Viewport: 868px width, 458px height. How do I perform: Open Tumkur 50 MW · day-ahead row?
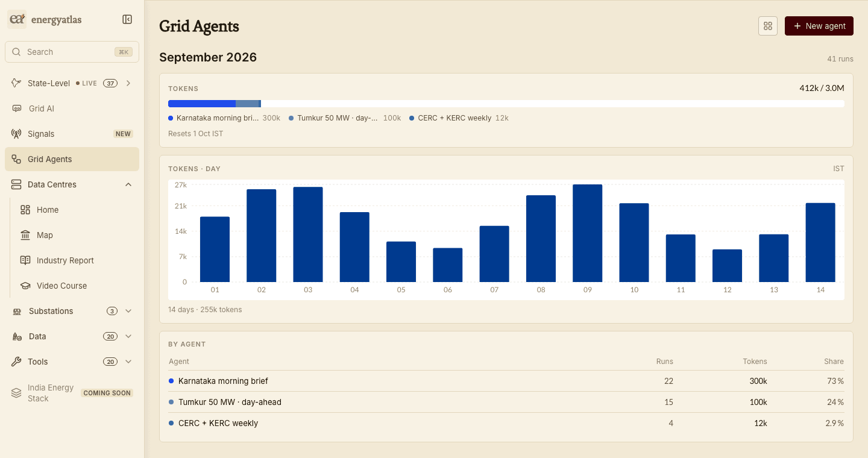(506, 402)
